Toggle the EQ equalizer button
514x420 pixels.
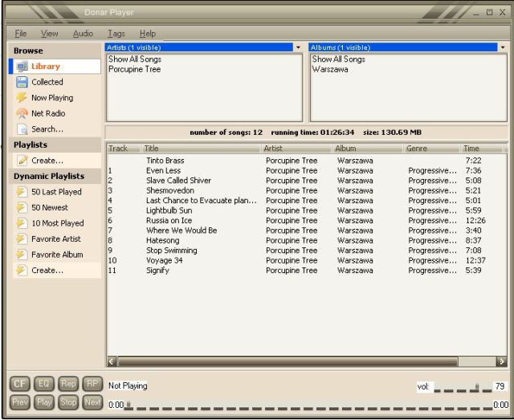click(44, 384)
